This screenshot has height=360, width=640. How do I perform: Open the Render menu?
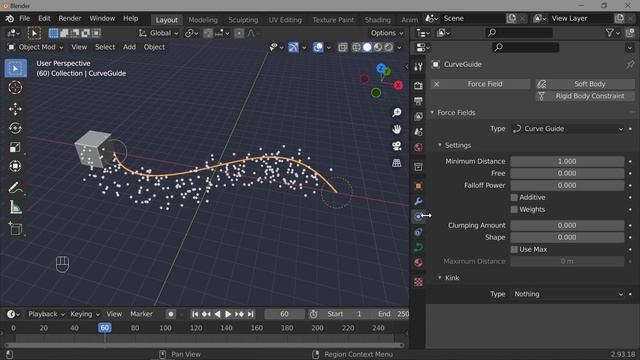click(x=70, y=19)
